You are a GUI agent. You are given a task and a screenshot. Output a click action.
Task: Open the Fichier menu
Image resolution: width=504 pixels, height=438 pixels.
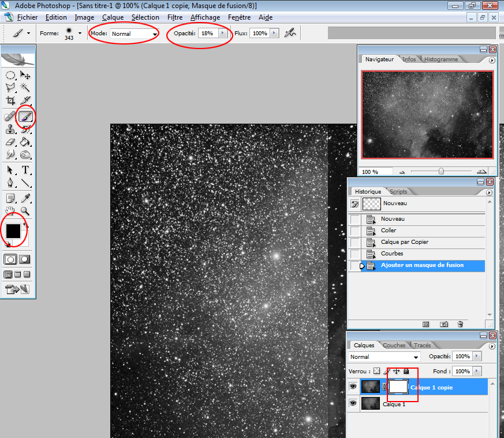click(x=27, y=17)
